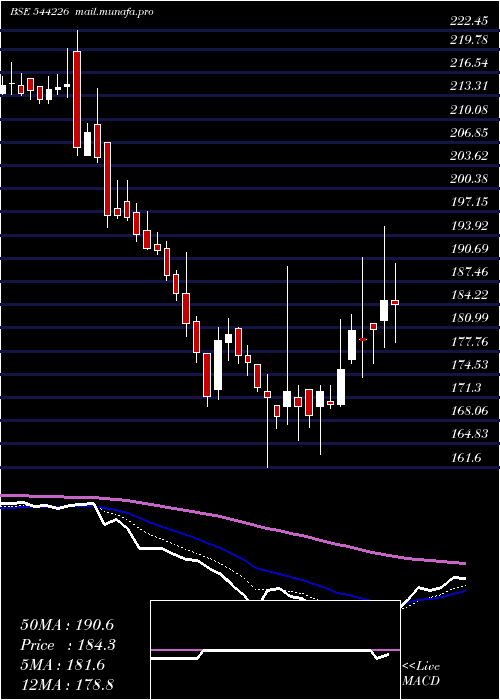Click the 161.6 price axis label
Image resolution: width=500 pixels, height=700 pixels.
pos(465,458)
